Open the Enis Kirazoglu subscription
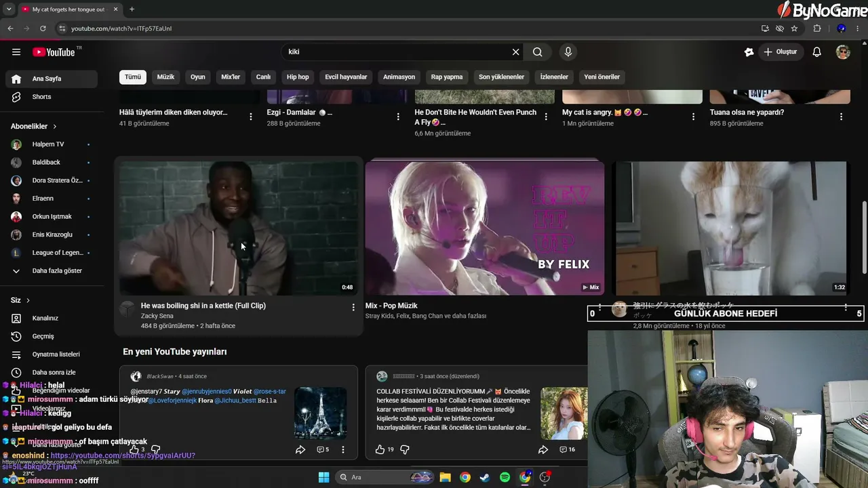The height and width of the screenshot is (488, 868). 52,235
